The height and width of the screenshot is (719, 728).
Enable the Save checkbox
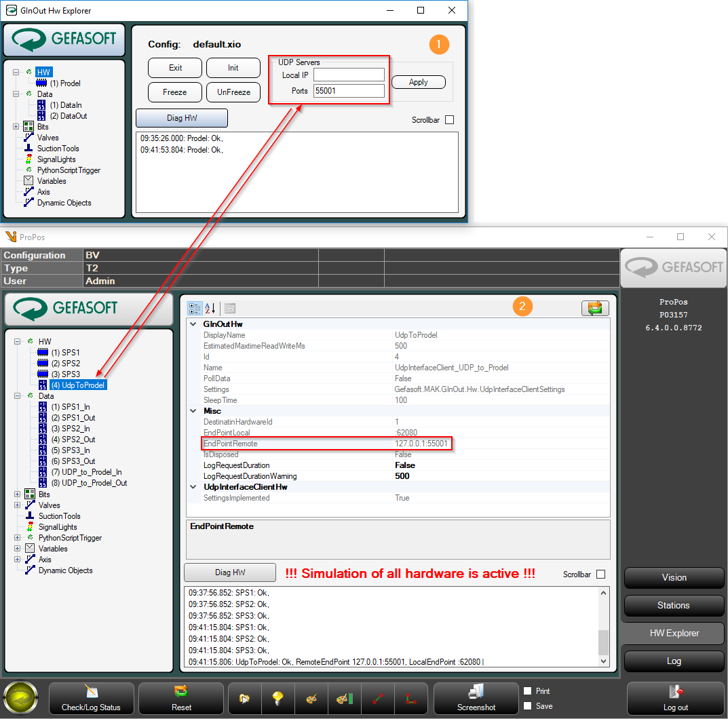tap(528, 705)
